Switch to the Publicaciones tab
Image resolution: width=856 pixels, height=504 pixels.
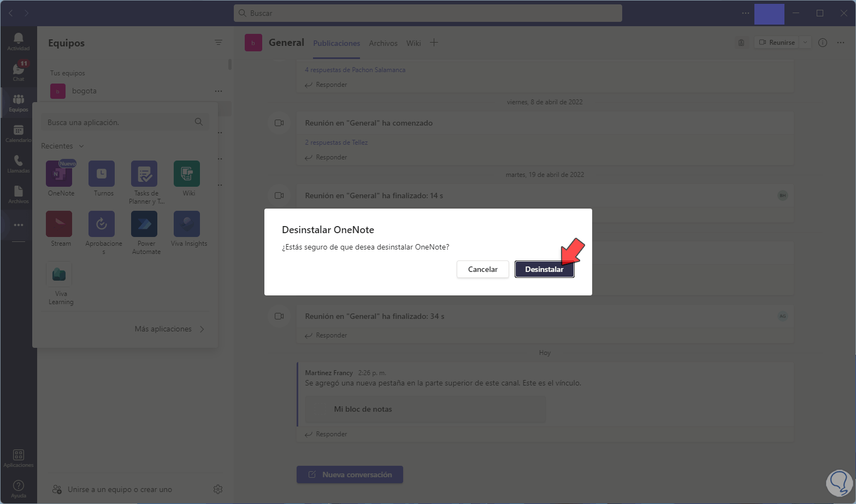tap(337, 43)
